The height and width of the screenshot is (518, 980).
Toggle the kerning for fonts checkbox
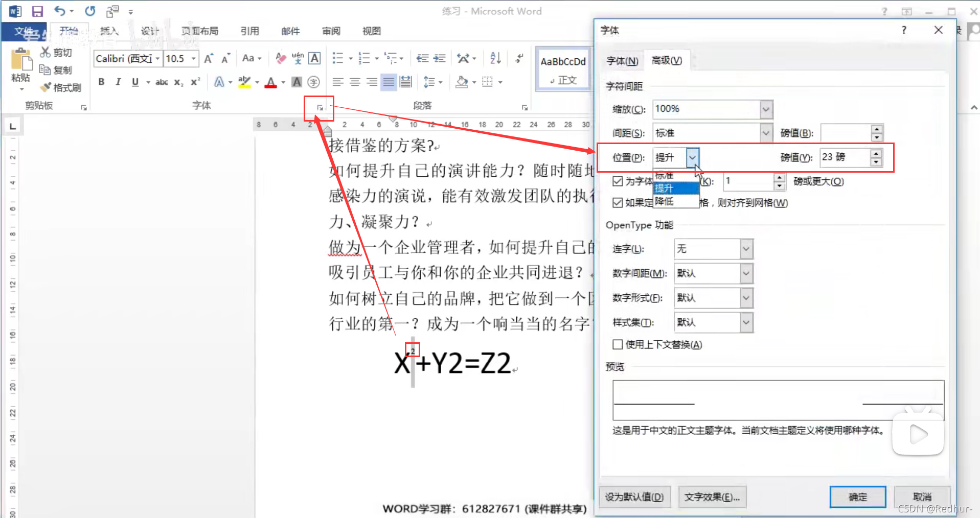click(618, 181)
